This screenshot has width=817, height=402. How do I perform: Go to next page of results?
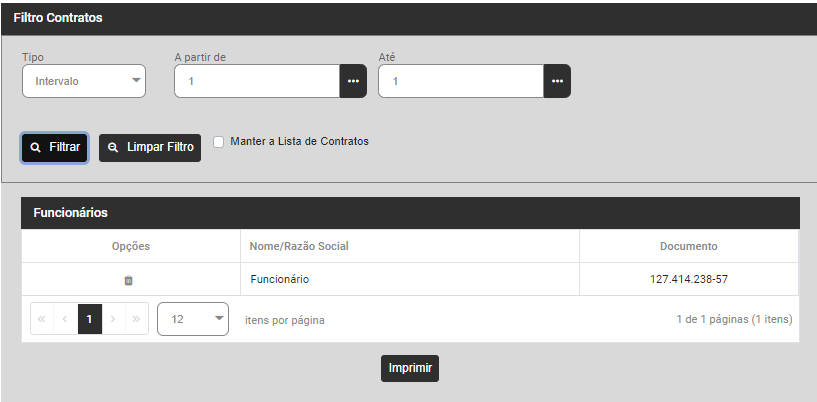(113, 319)
